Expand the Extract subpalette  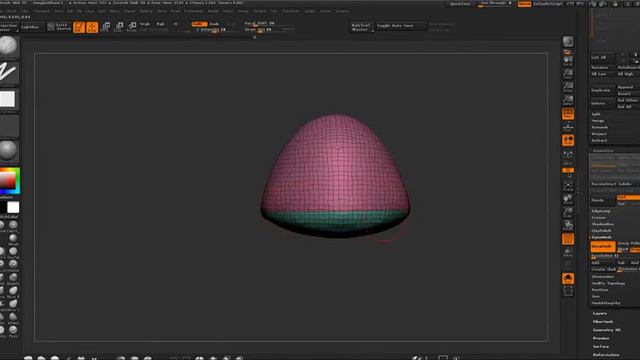(600, 140)
